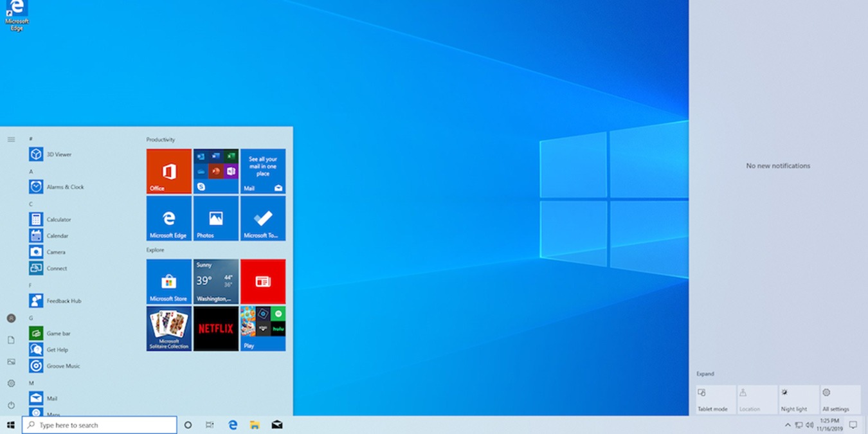Expand the hidden icons in system tray
The height and width of the screenshot is (434, 868).
click(x=788, y=425)
